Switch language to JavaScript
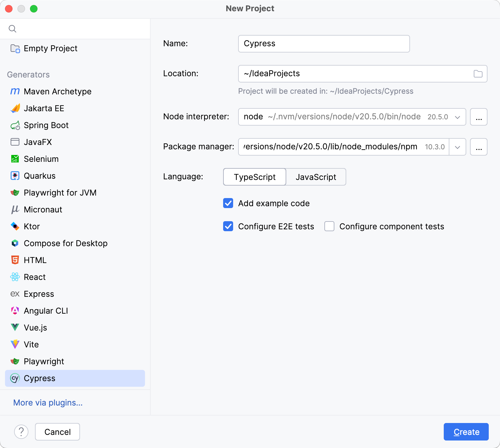The height and width of the screenshot is (448, 500). (x=316, y=177)
